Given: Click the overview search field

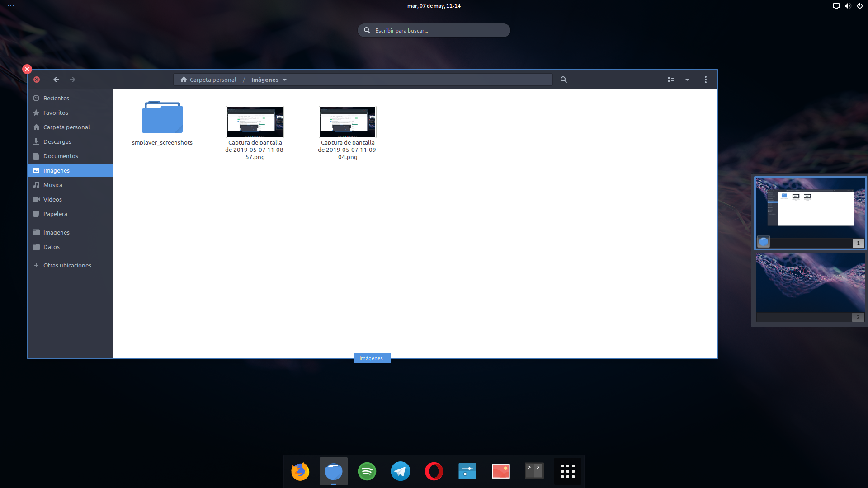Looking at the screenshot, I should point(434,30).
